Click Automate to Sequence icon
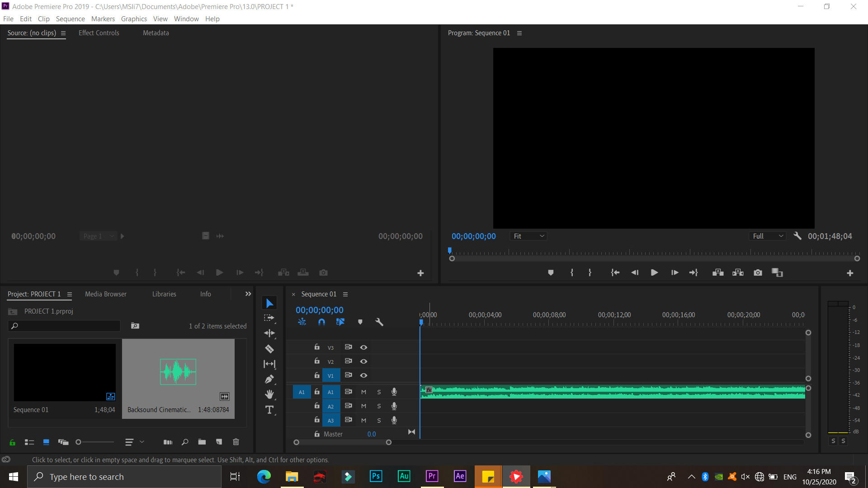The image size is (868, 488). coord(168,442)
